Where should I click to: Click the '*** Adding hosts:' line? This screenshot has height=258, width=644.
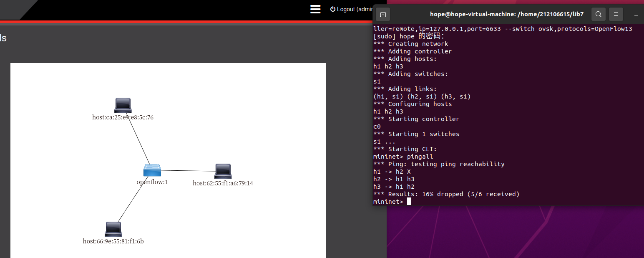pyautogui.click(x=405, y=59)
